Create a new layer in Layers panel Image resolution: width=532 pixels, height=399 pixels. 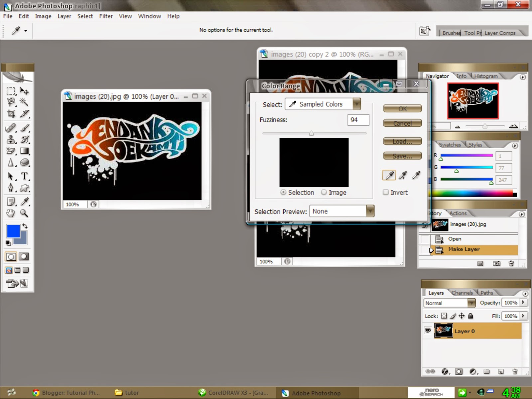point(501,371)
